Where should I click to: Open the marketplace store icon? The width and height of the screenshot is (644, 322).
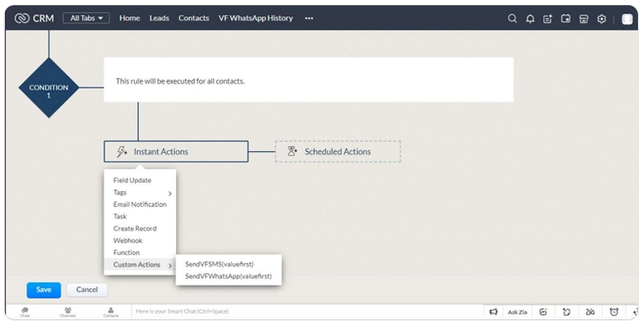tap(583, 19)
